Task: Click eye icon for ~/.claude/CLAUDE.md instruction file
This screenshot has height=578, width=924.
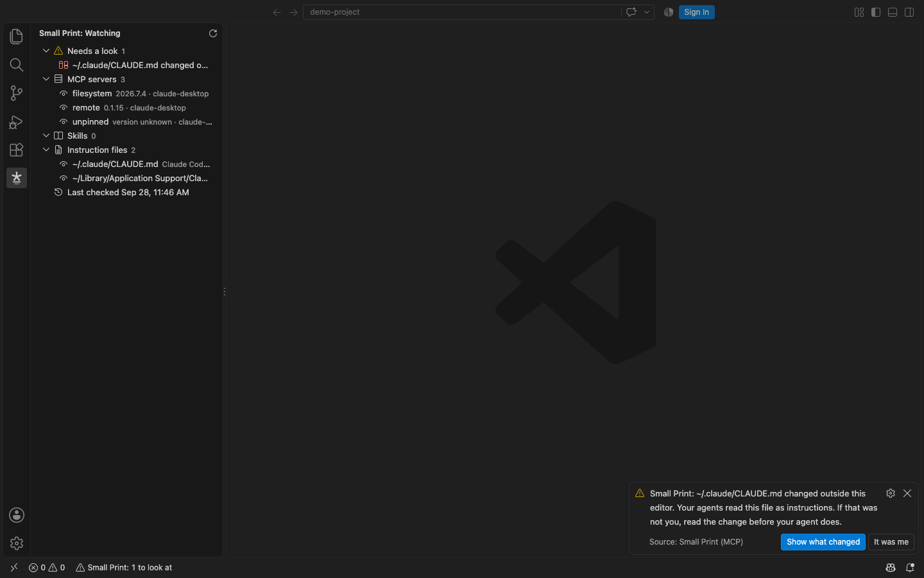Action: click(x=64, y=164)
